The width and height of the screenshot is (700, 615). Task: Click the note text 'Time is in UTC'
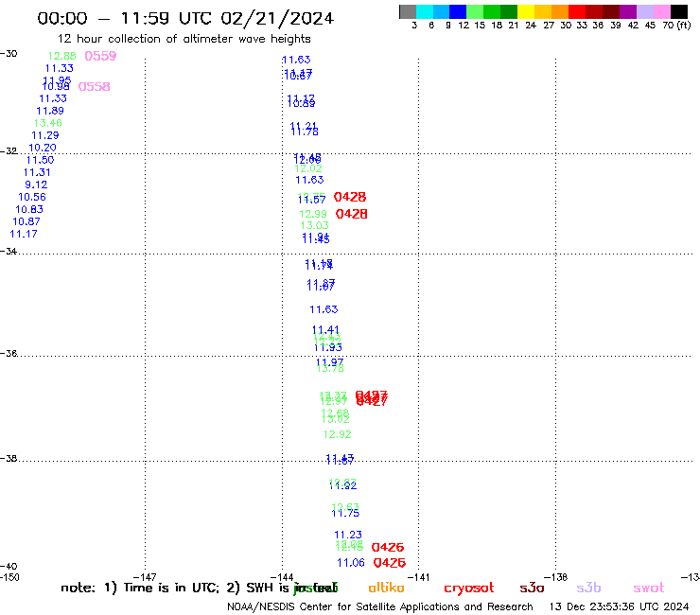171,588
